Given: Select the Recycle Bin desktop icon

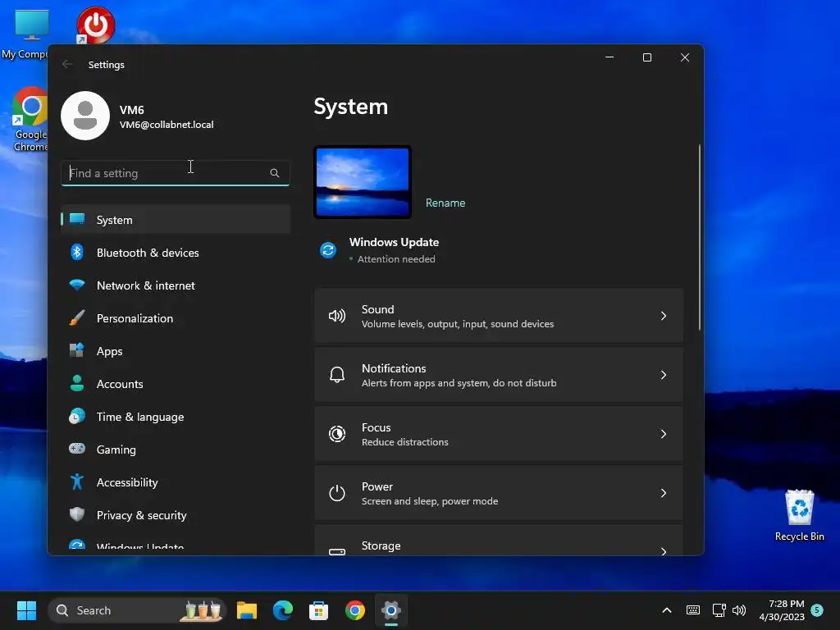Looking at the screenshot, I should 799,515.
